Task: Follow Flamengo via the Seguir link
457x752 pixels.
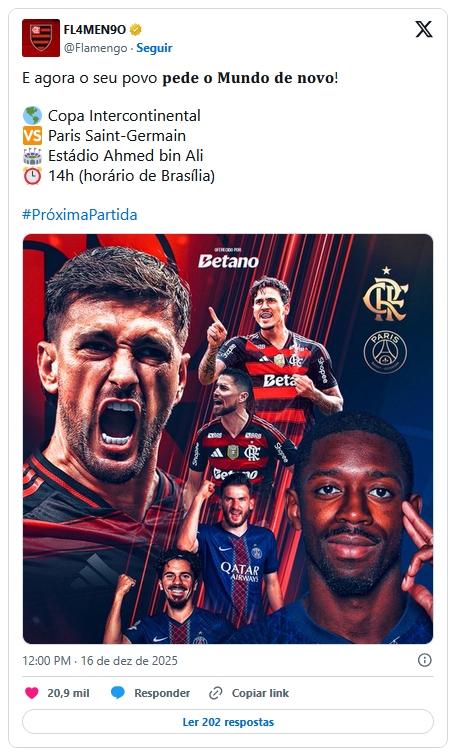Action: coord(154,48)
